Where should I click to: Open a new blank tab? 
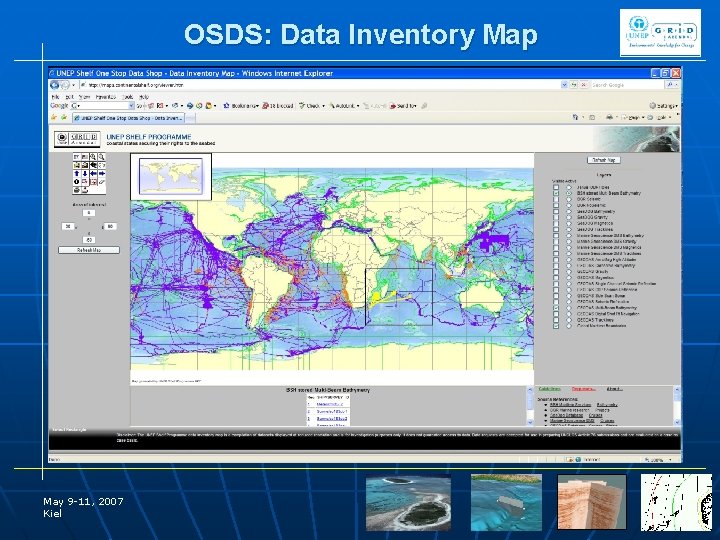coord(190,118)
